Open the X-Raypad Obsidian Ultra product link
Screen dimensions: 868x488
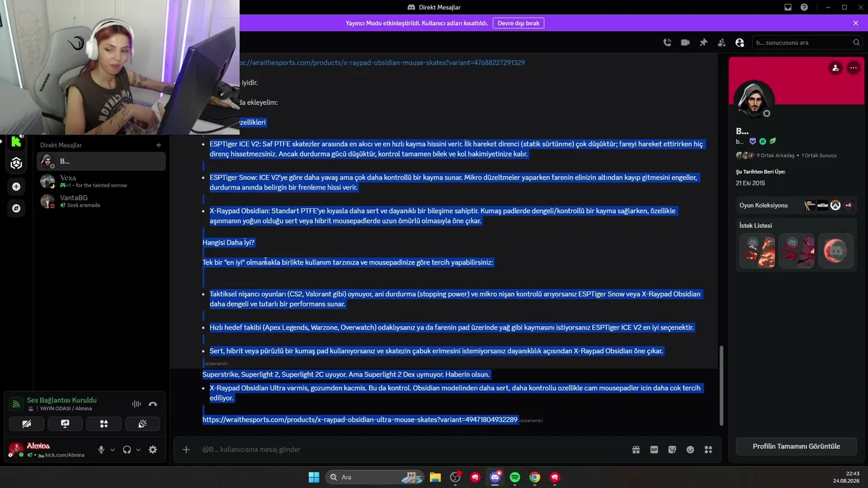360,420
